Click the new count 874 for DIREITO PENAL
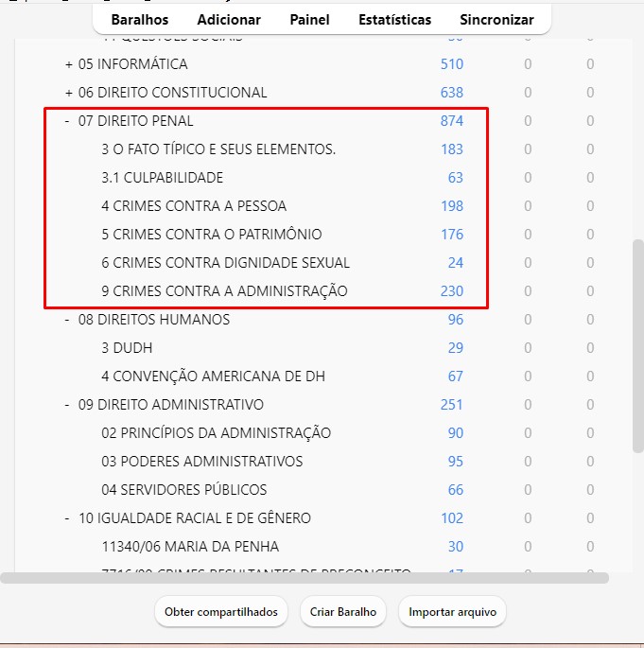The width and height of the screenshot is (644, 648). tap(451, 121)
